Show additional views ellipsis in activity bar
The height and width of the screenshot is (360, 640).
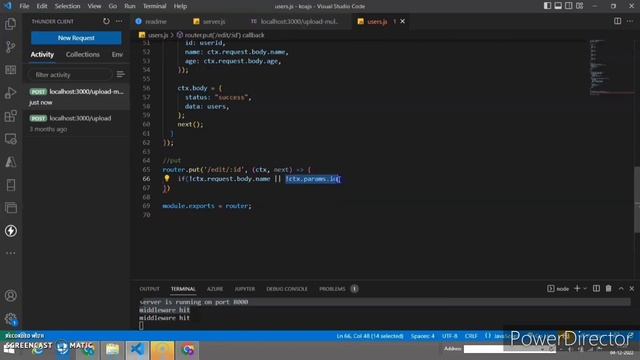pos(11,253)
